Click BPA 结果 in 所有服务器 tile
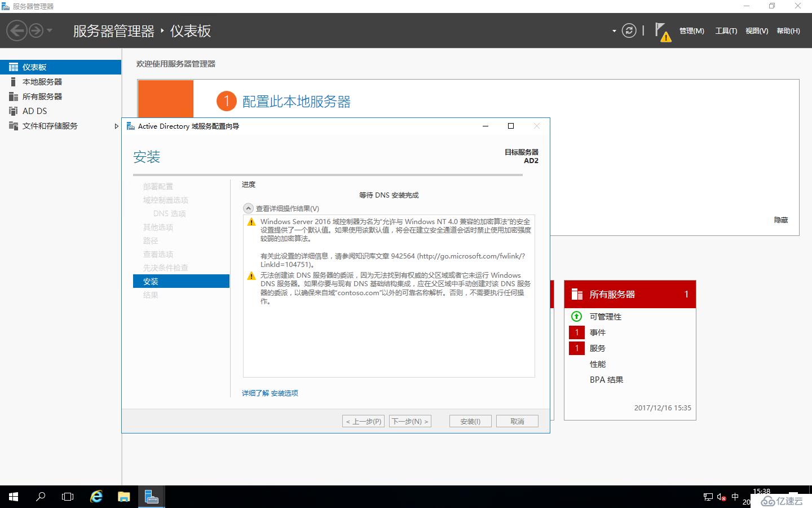 (607, 380)
